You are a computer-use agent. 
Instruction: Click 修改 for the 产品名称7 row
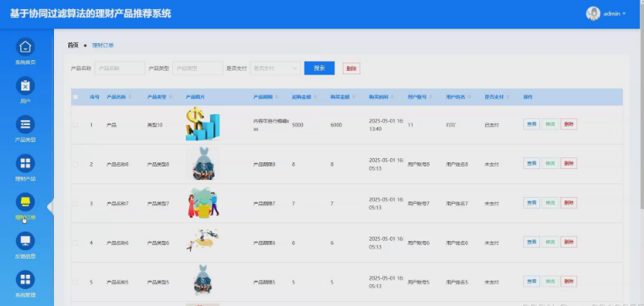[550, 203]
